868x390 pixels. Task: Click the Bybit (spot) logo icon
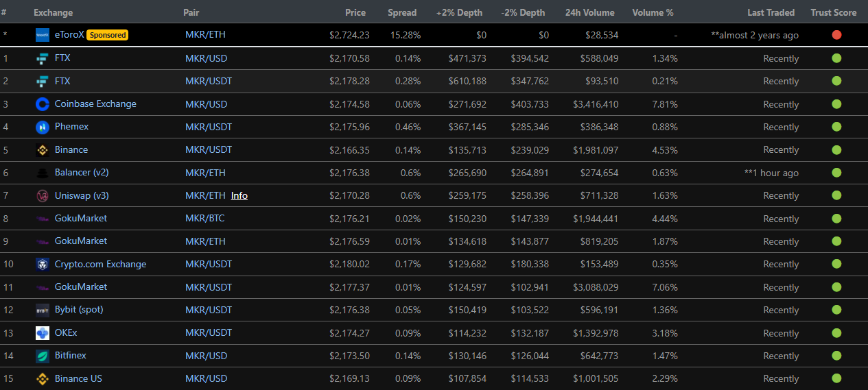pos(43,310)
